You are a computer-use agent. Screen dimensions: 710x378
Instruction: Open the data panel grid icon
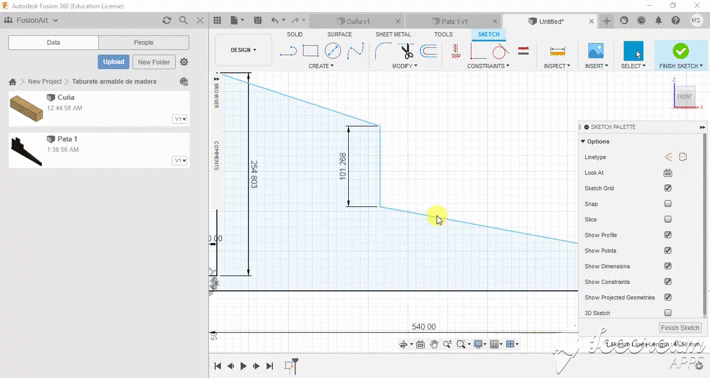pyautogui.click(x=217, y=20)
